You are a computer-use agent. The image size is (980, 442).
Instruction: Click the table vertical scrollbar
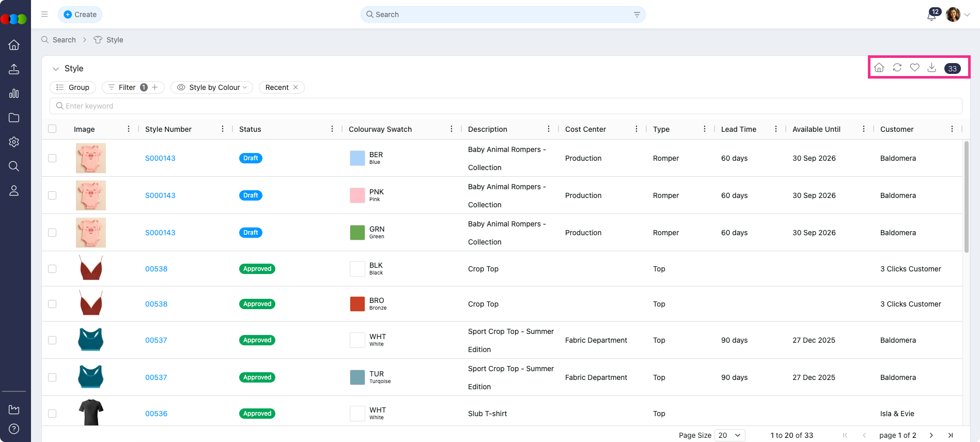click(967, 196)
